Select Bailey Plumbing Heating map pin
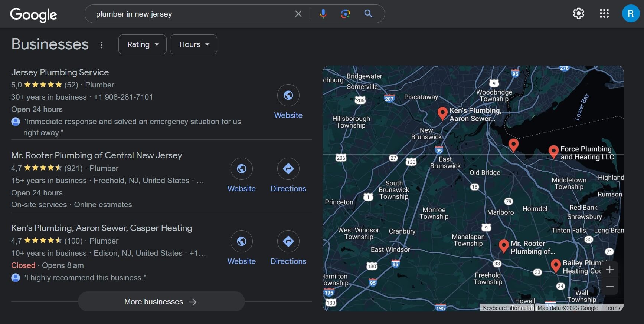The width and height of the screenshot is (644, 324). click(x=556, y=266)
